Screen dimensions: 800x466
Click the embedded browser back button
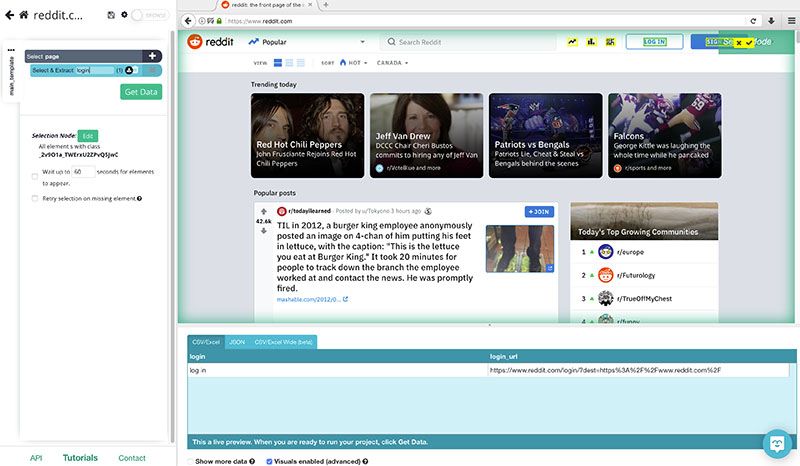(188, 21)
